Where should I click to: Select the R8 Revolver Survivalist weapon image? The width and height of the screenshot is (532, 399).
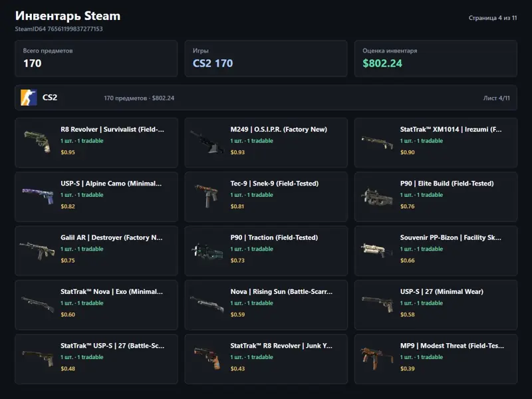click(x=38, y=142)
